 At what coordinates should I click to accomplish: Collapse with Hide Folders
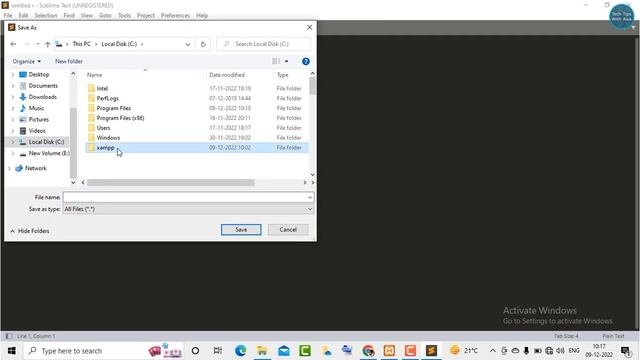(30, 231)
